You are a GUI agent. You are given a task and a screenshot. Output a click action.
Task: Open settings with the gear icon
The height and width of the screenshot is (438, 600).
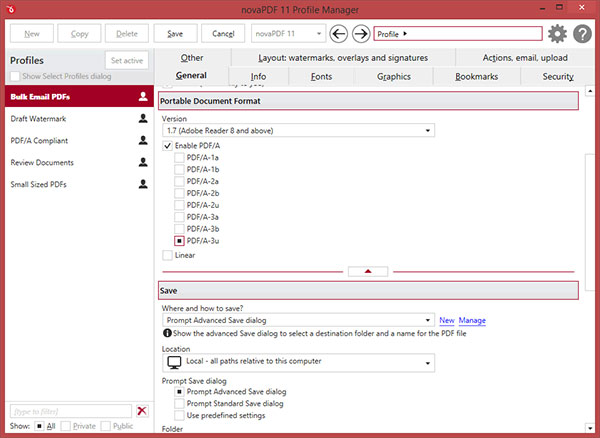[557, 34]
